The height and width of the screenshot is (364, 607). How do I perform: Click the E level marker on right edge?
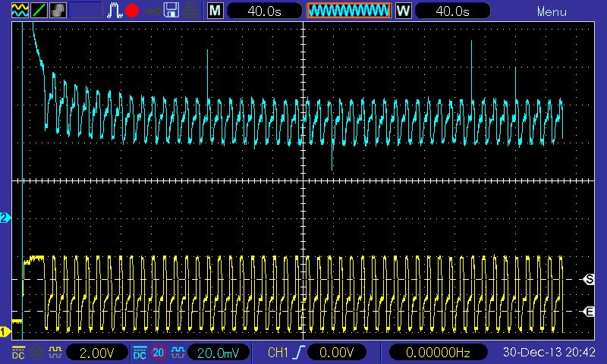click(589, 311)
